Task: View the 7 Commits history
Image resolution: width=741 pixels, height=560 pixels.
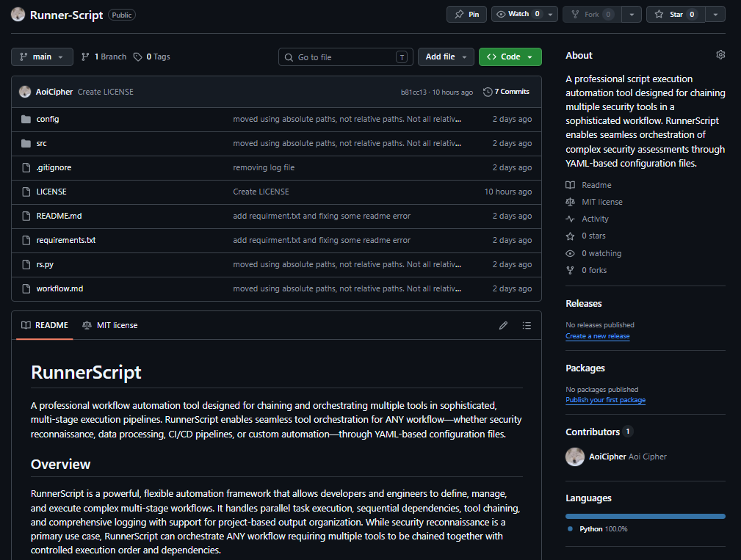Action: click(x=506, y=92)
